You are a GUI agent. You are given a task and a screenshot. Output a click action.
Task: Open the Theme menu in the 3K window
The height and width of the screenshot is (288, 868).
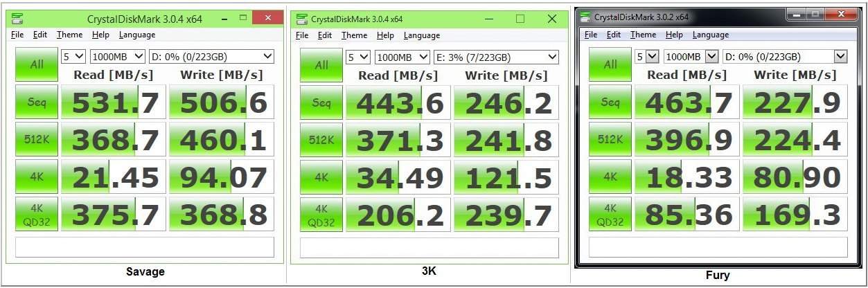(354, 35)
